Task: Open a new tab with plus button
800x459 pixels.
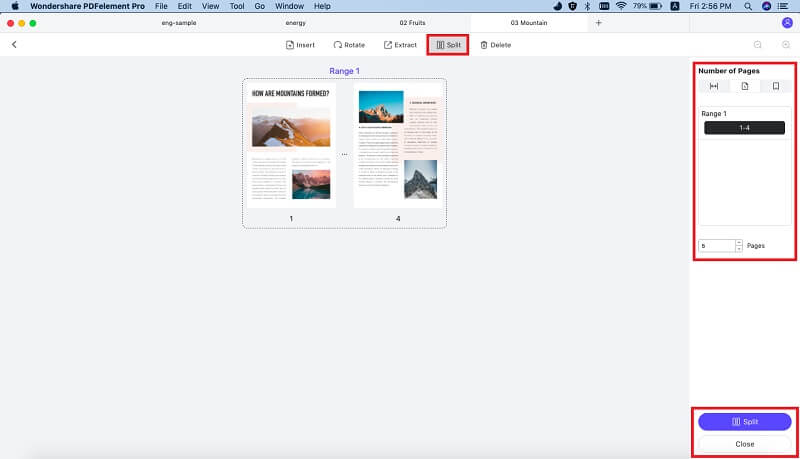Action: [599, 22]
